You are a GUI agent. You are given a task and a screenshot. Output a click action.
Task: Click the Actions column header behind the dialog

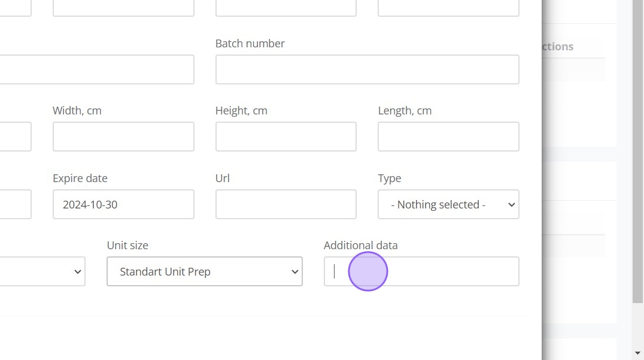coord(557,47)
